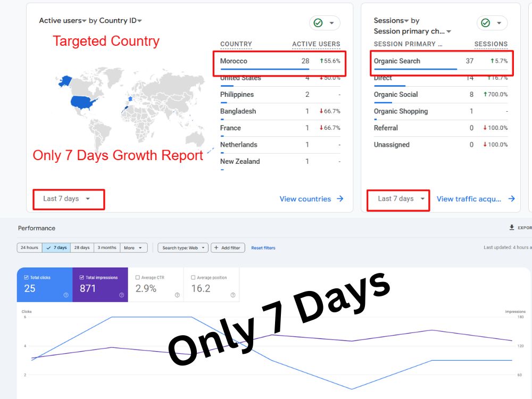
Task: Click the View countries link
Action: (305, 199)
